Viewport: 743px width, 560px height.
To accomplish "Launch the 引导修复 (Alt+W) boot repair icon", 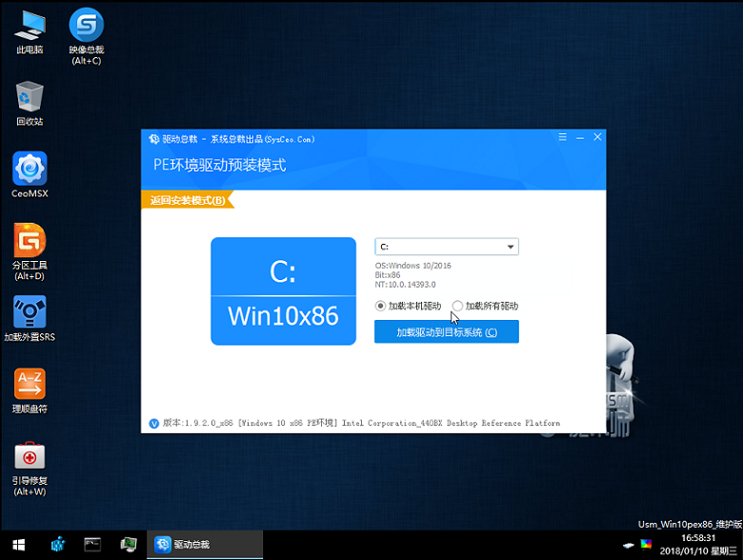I will (x=30, y=468).
